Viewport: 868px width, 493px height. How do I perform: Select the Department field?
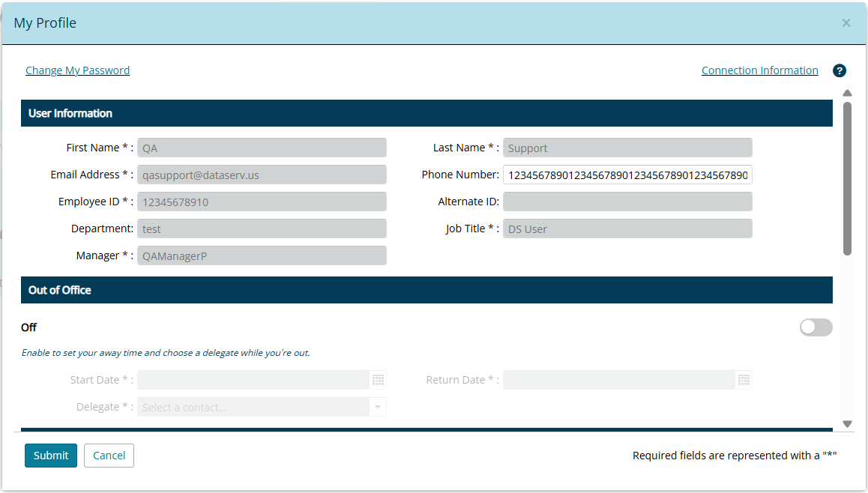(262, 229)
